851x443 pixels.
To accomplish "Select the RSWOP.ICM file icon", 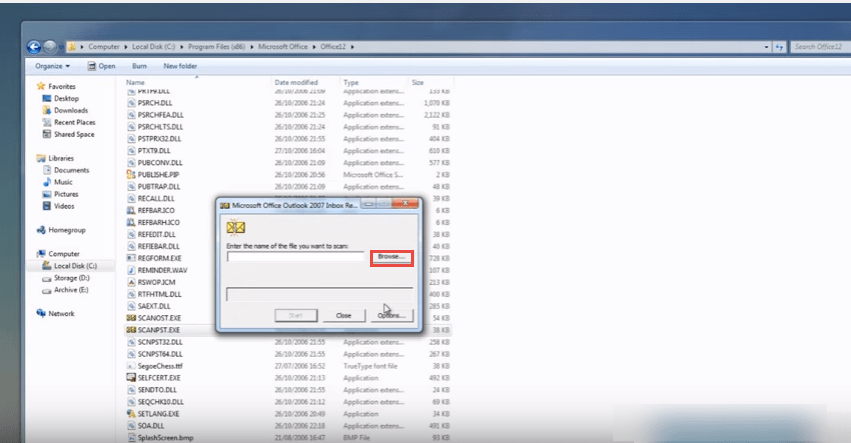I will point(131,282).
